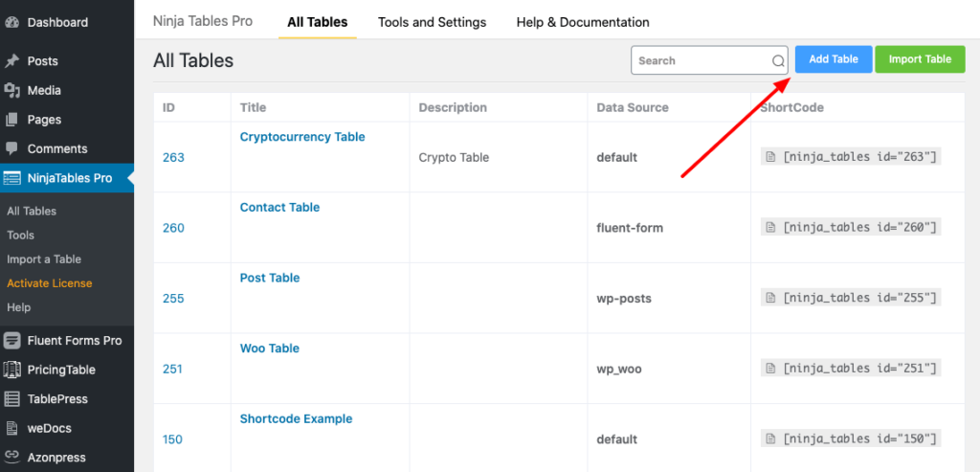Copy shortcode icon for table 263

[769, 157]
